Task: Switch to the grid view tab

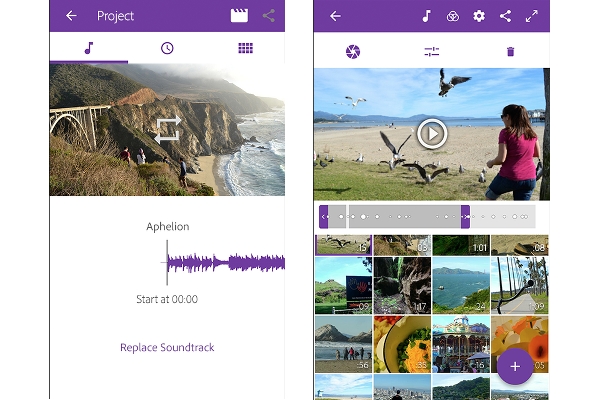Action: coord(246,48)
